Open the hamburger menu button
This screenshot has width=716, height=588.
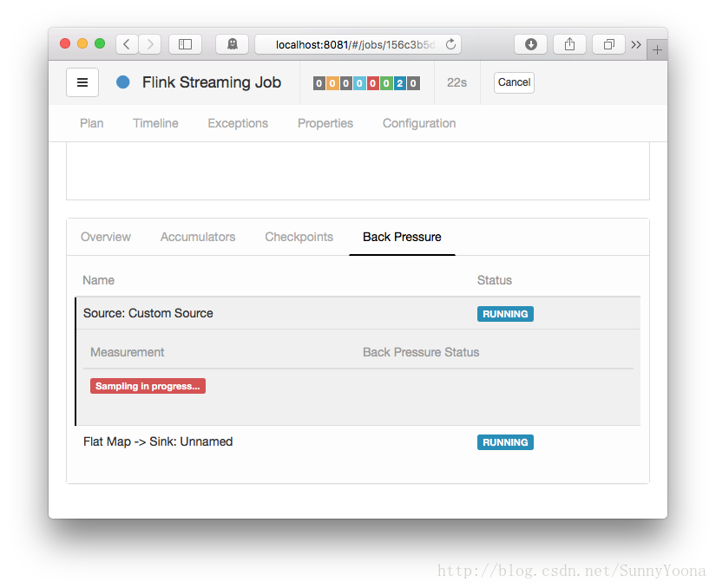[82, 82]
